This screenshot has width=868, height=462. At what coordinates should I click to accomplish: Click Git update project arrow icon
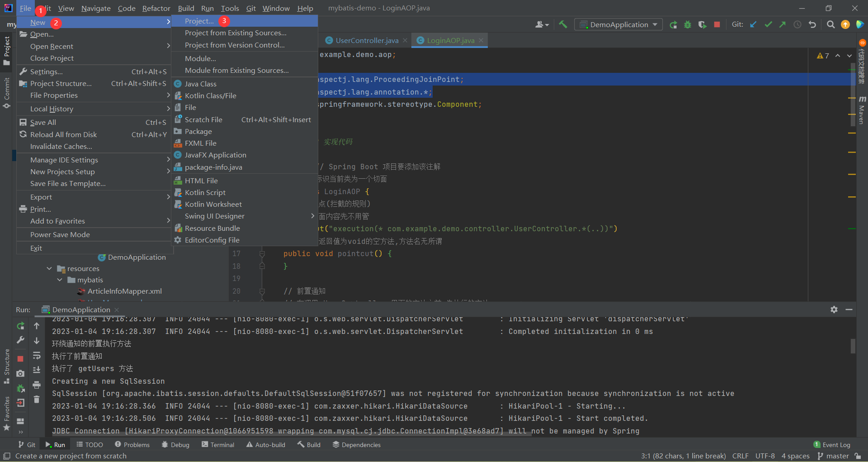point(753,24)
